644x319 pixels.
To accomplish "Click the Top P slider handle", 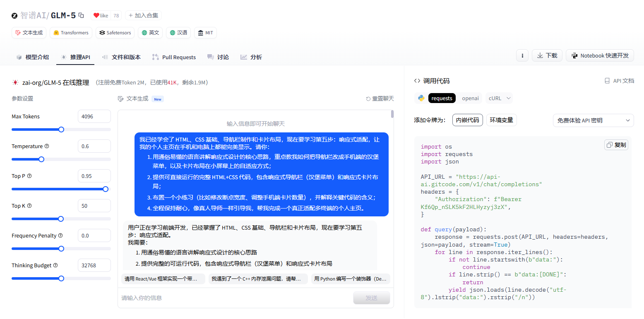I will click(106, 189).
